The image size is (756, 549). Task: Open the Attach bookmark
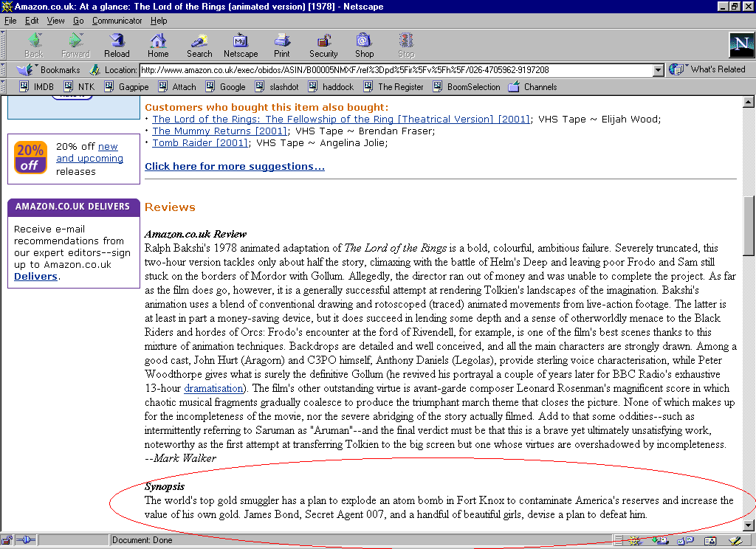click(x=177, y=87)
